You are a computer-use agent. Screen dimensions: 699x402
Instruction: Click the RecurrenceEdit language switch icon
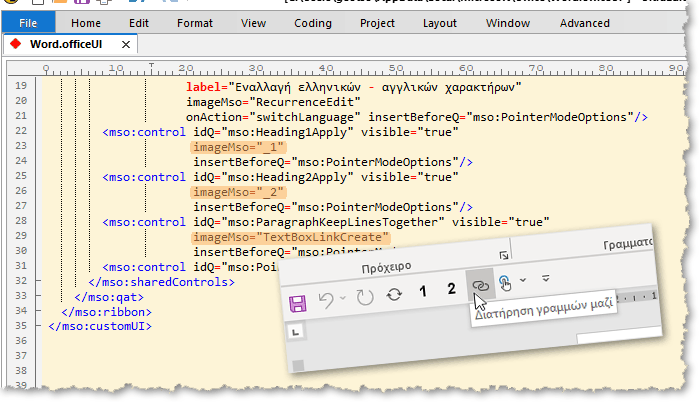coord(394,294)
